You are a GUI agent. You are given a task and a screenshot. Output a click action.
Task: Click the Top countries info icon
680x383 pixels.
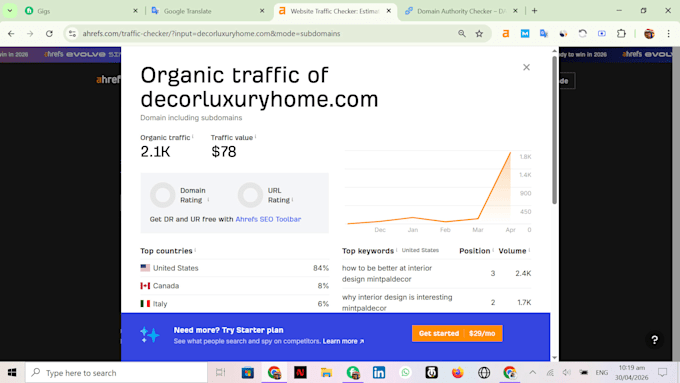point(195,250)
